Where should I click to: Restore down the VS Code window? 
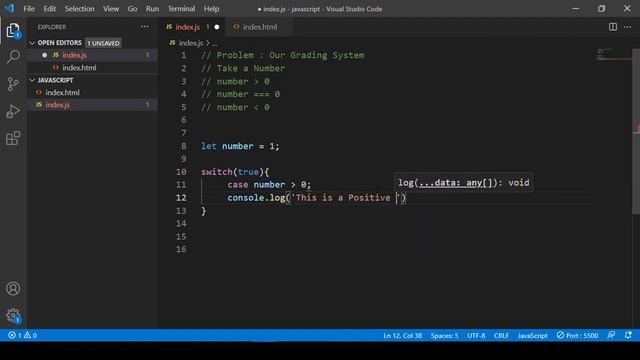[601, 9]
